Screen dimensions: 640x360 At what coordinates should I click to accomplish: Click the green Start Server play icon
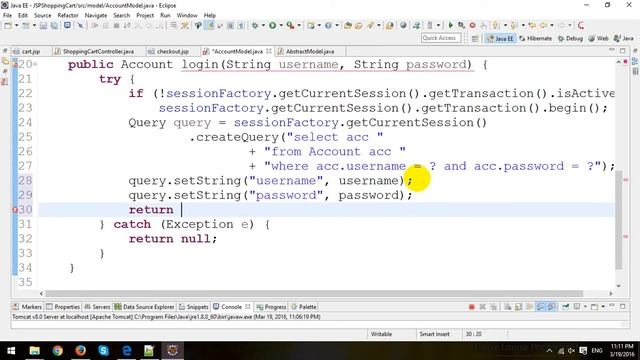(x=451, y=25)
